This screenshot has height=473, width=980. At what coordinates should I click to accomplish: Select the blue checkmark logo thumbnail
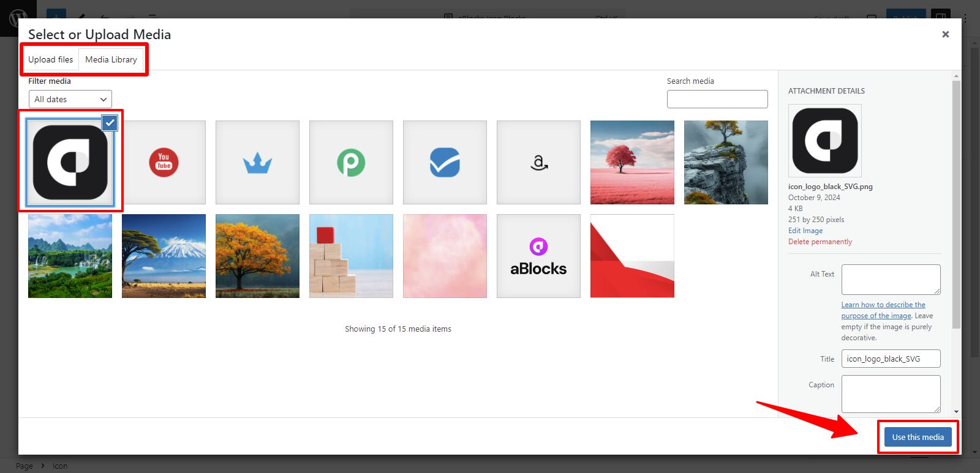click(x=445, y=162)
